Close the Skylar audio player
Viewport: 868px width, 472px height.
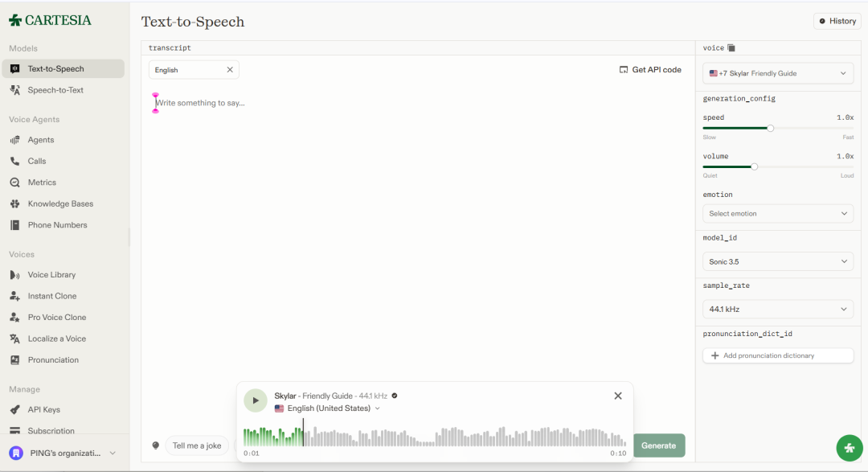[618, 396]
